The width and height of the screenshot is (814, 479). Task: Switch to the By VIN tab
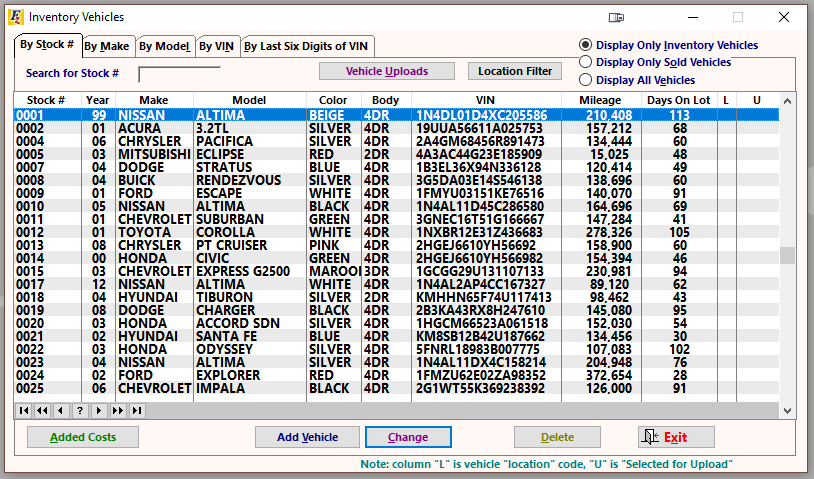(217, 46)
